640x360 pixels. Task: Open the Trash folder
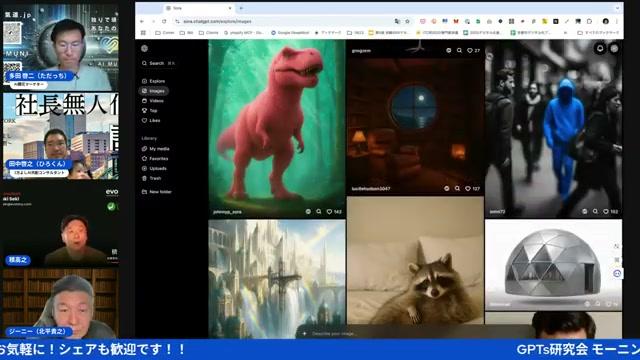click(x=151, y=178)
